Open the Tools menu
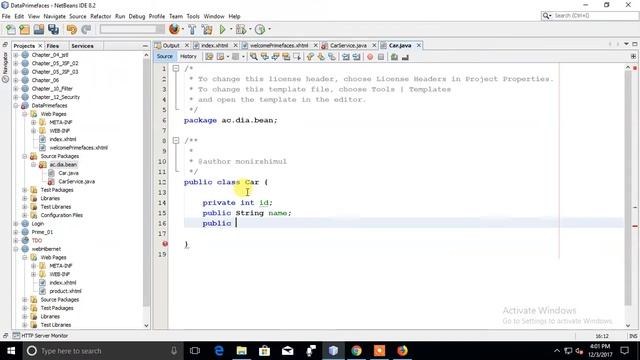 (193, 16)
